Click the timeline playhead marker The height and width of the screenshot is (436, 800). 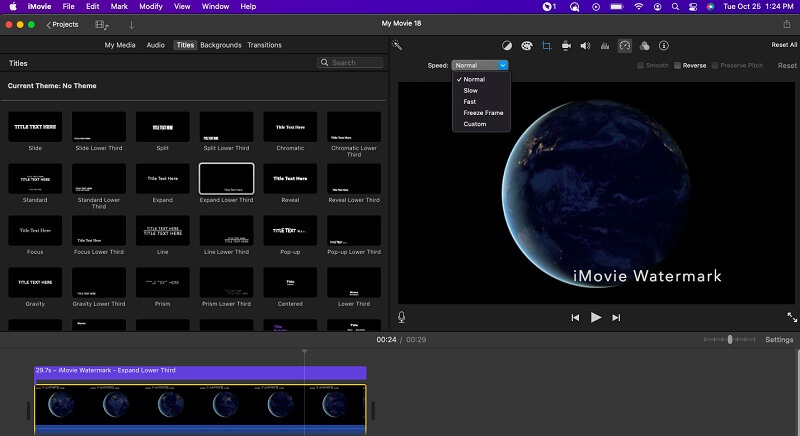(305, 351)
